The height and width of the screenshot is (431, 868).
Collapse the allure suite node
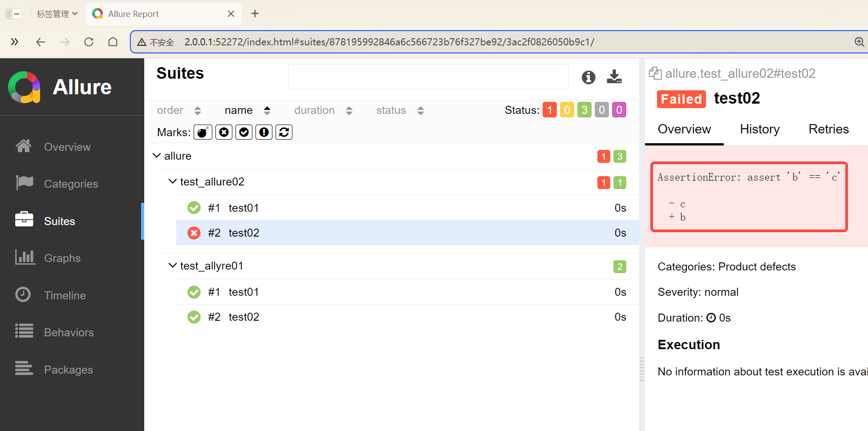(x=157, y=156)
